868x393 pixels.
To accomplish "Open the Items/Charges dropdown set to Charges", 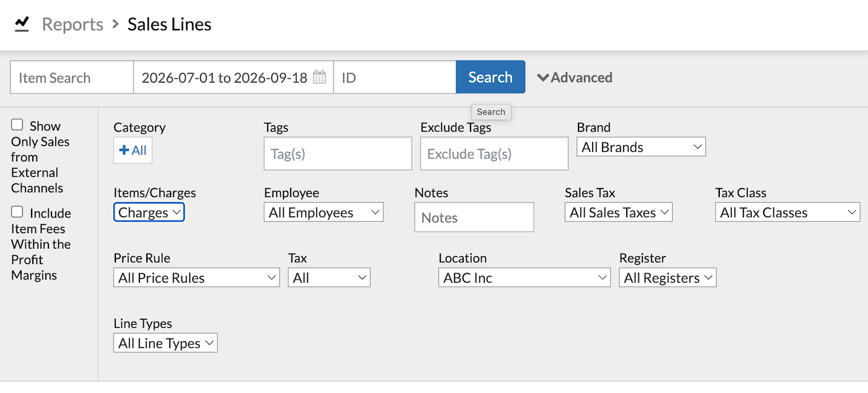I will click(149, 213).
